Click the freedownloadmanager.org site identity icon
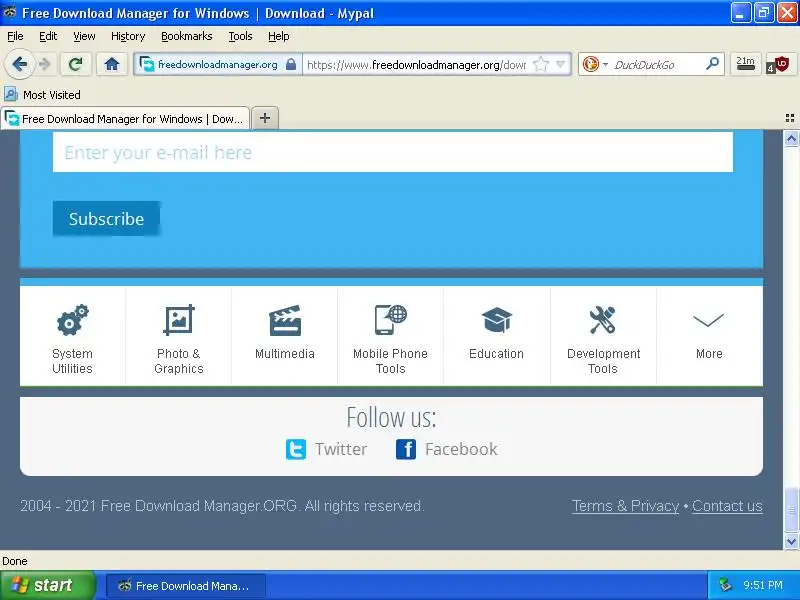800x600 pixels. (147, 65)
